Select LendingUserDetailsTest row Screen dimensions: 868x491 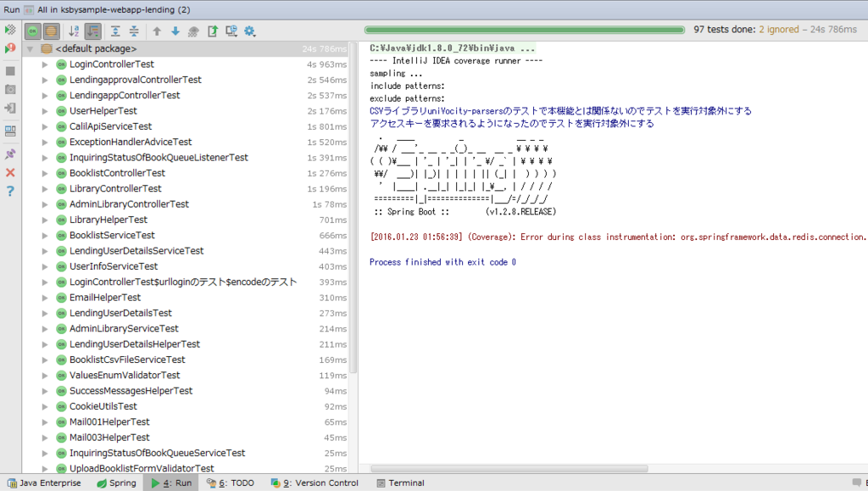(x=186, y=313)
